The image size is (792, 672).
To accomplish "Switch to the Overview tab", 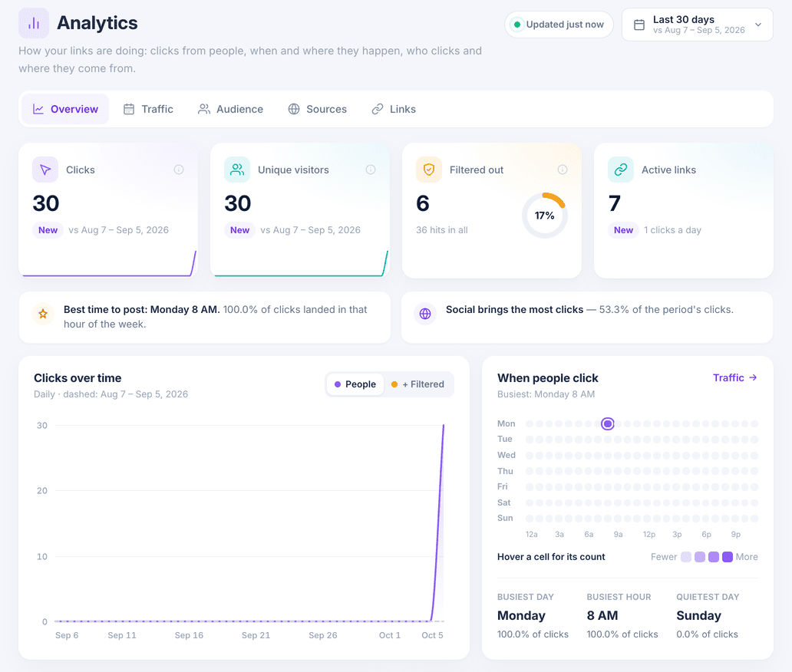I will [x=65, y=109].
